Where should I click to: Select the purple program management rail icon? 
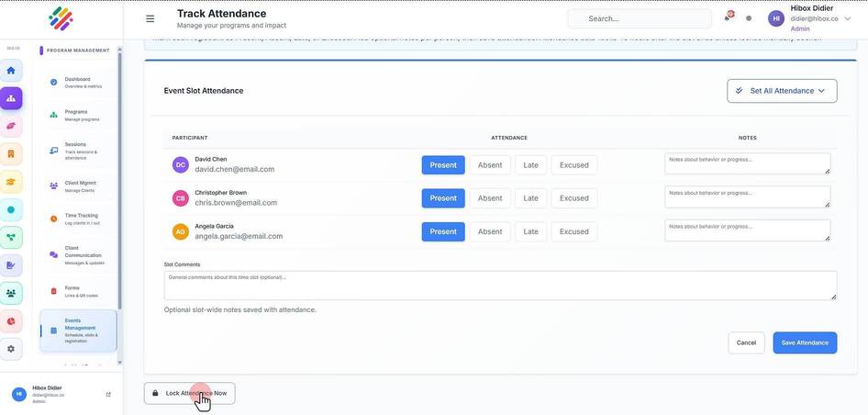(x=11, y=98)
